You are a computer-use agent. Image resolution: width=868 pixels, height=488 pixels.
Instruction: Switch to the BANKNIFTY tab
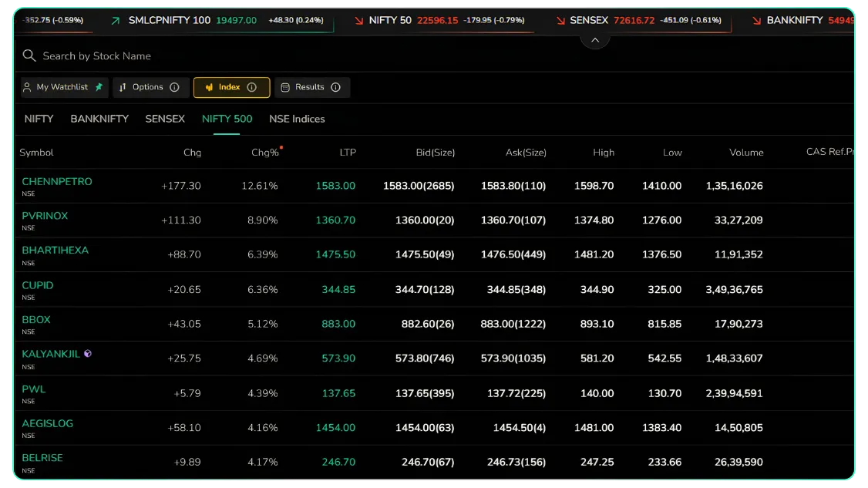click(x=99, y=119)
